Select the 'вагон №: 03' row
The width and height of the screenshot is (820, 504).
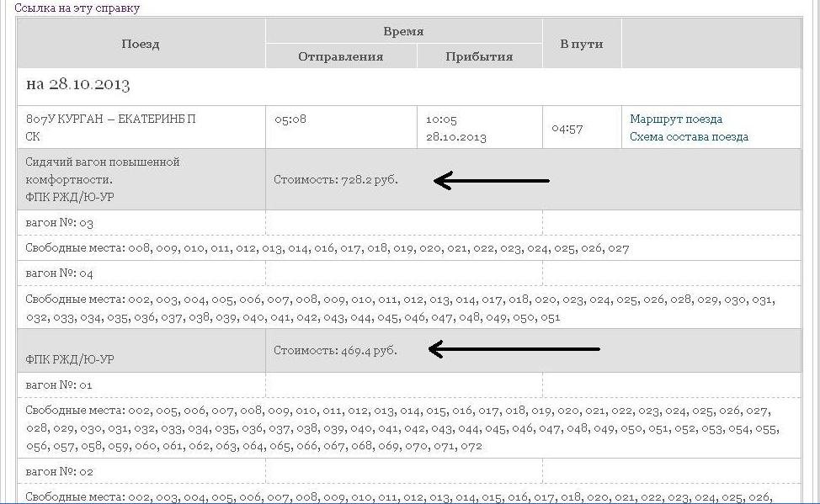(60, 223)
